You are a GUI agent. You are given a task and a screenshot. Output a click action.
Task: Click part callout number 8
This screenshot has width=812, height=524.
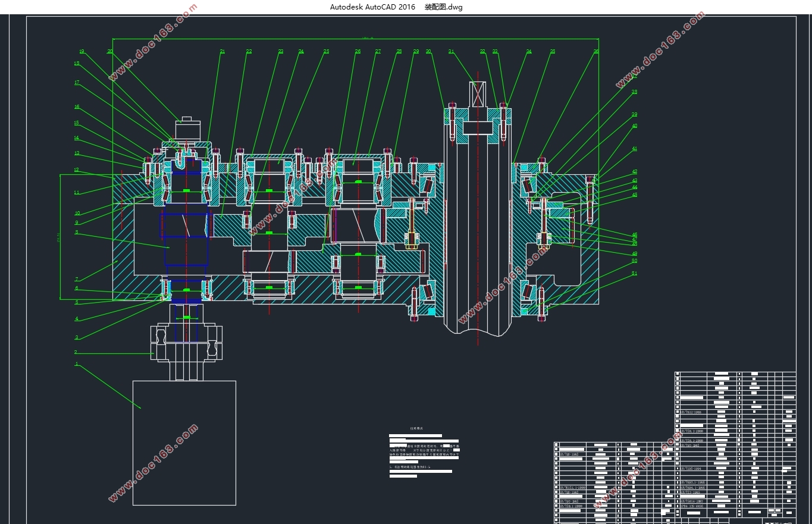pyautogui.click(x=76, y=233)
